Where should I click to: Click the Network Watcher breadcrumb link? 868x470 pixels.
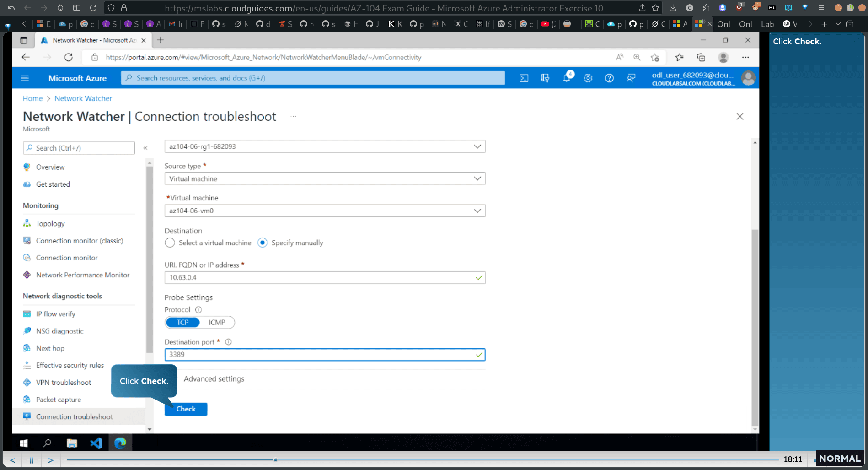[83, 98]
